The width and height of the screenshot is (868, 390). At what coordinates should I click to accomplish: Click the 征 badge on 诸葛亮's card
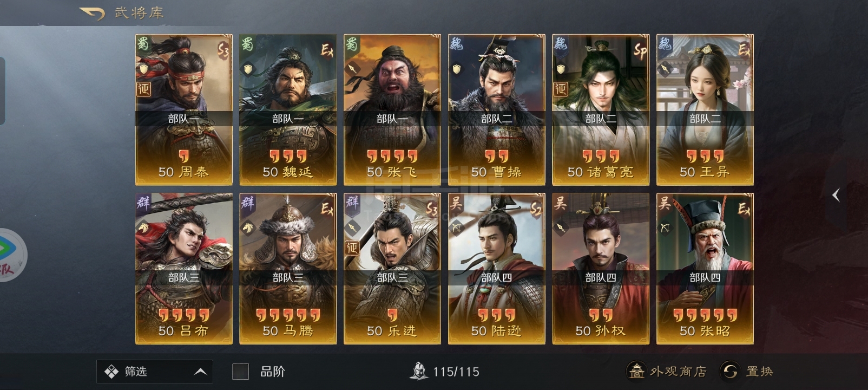pyautogui.click(x=561, y=88)
